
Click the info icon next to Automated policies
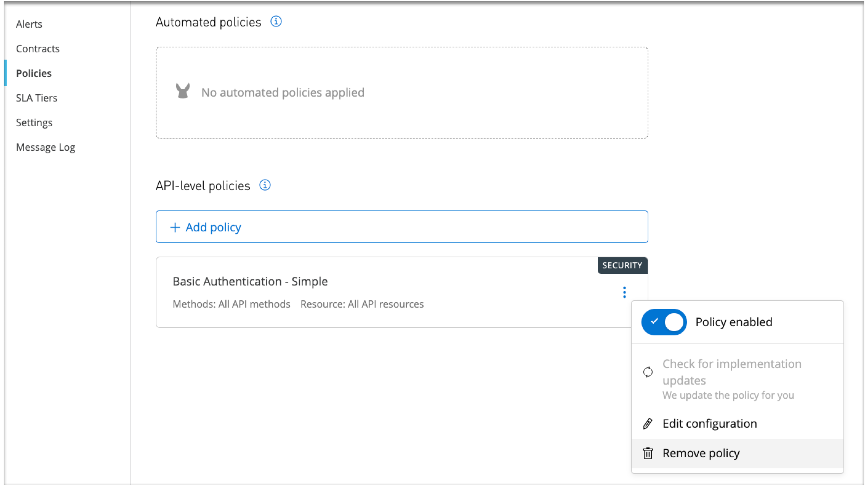tap(276, 21)
